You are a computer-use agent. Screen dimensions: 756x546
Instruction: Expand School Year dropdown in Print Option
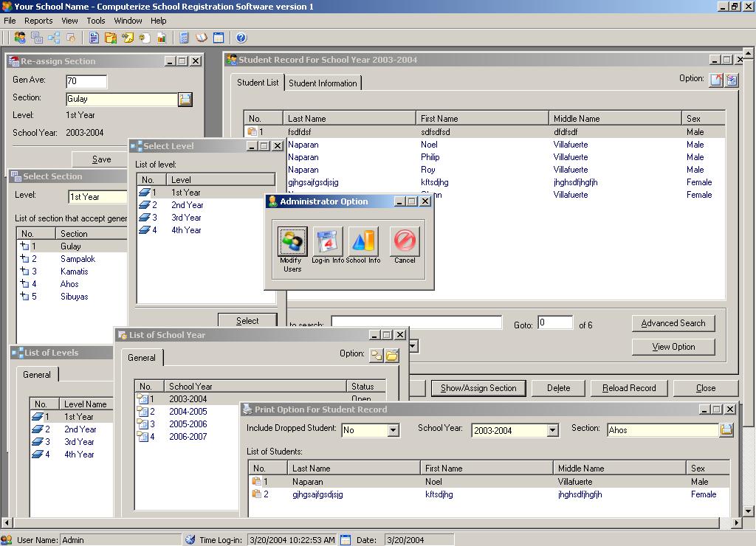552,430
